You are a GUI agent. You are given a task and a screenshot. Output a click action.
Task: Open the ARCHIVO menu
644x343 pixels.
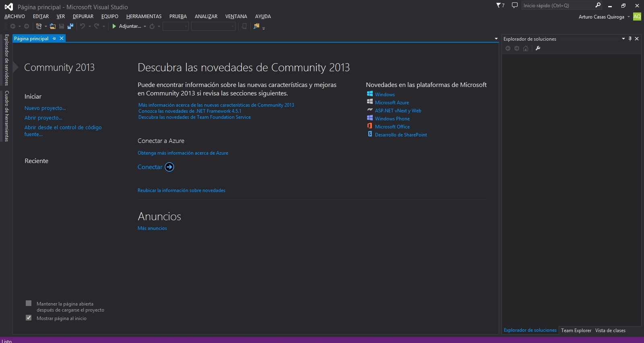point(14,17)
